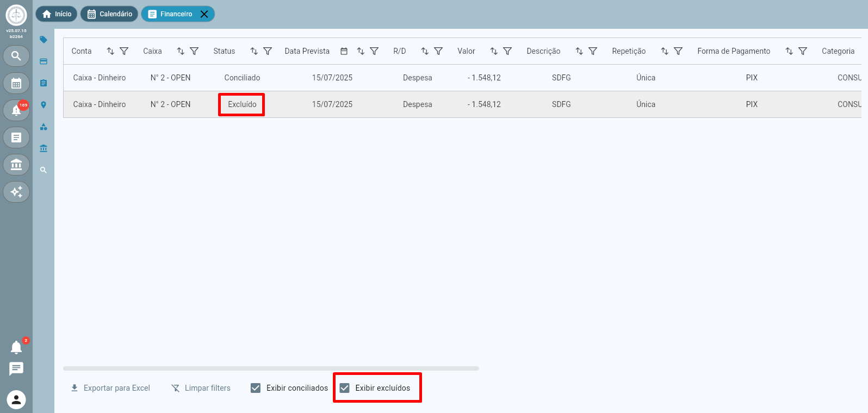868x413 pixels.
Task: Open the user profile avatar icon
Action: pyautogui.click(x=16, y=400)
